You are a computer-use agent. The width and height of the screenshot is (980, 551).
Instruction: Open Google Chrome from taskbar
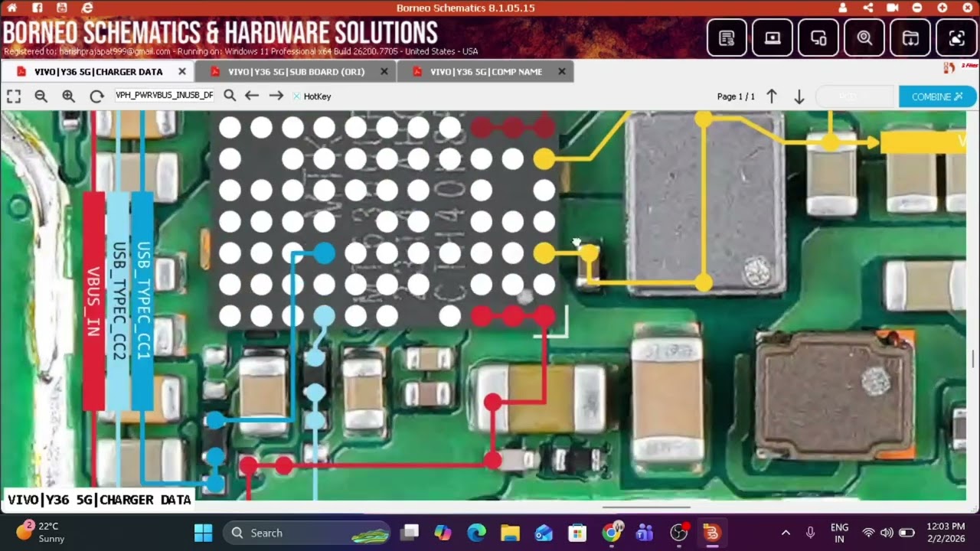click(612, 533)
